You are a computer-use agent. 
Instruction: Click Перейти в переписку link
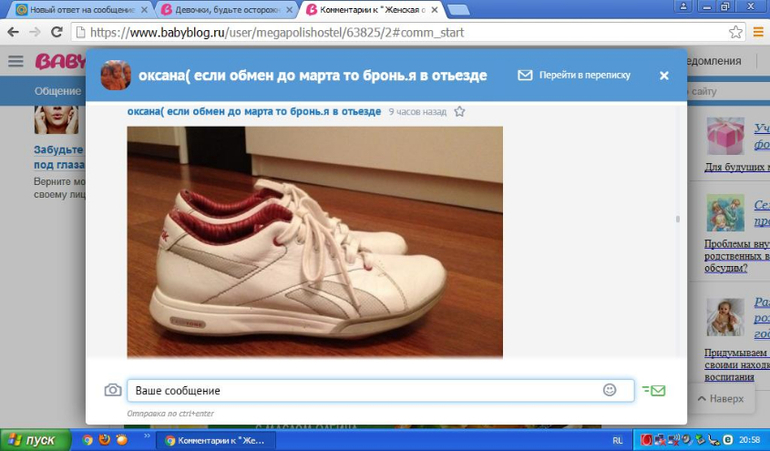[574, 75]
